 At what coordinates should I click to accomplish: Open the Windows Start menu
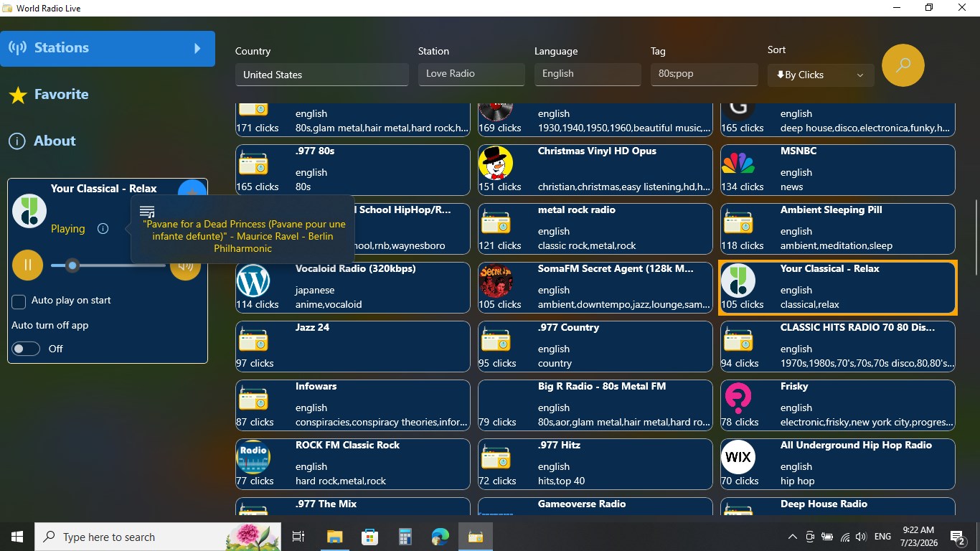17,537
